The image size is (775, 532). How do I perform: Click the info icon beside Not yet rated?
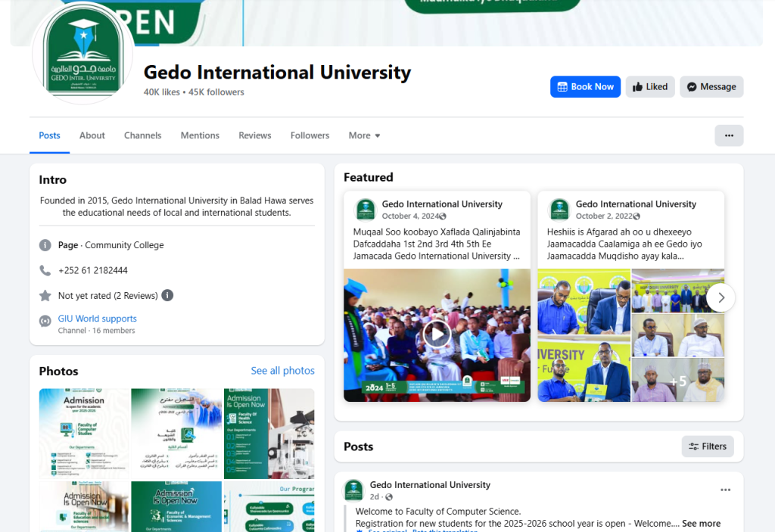pyautogui.click(x=167, y=295)
